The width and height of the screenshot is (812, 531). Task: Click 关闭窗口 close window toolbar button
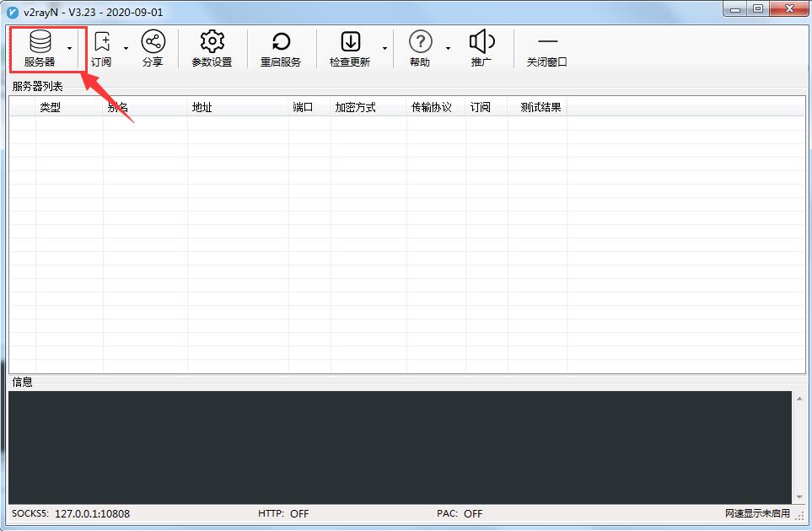pyautogui.click(x=547, y=49)
